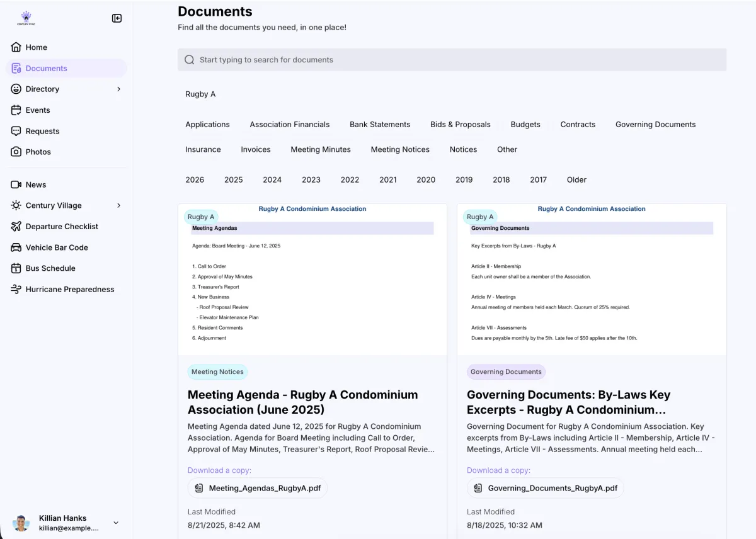Collapse the sidebar panel icon
The image size is (756, 539).
tap(117, 18)
